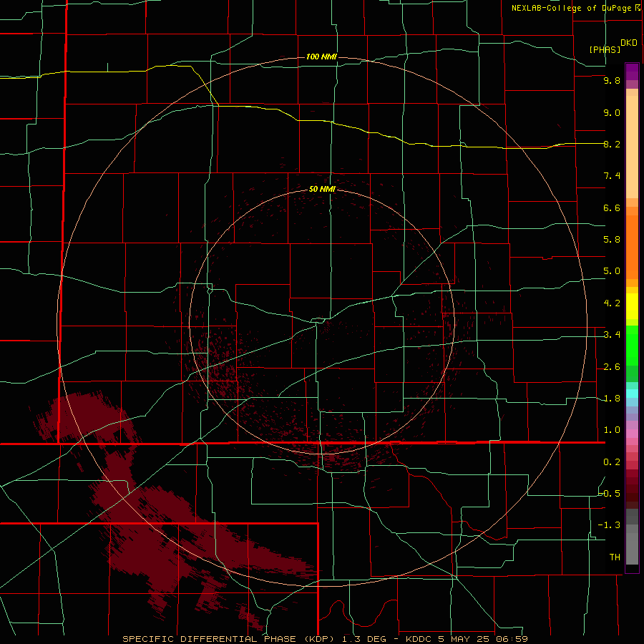Select the 0.2 value on color scale
This screenshot has height=644, width=644.
612,462
